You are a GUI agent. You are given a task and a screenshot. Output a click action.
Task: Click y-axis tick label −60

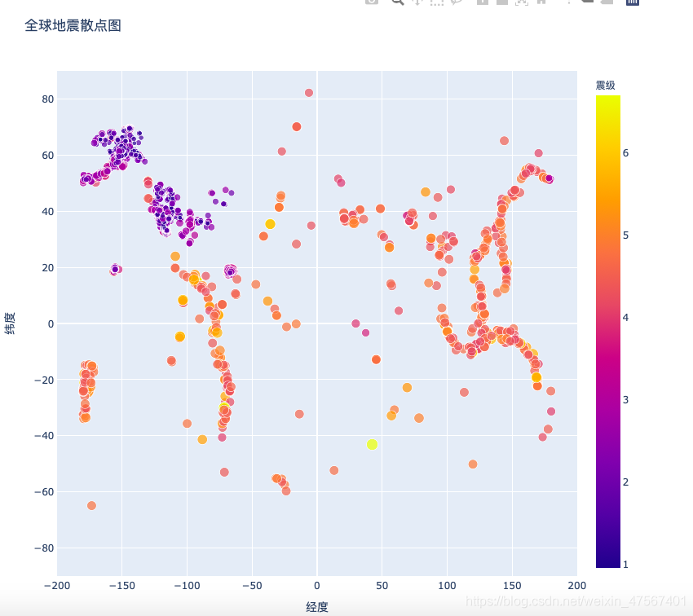(x=44, y=492)
